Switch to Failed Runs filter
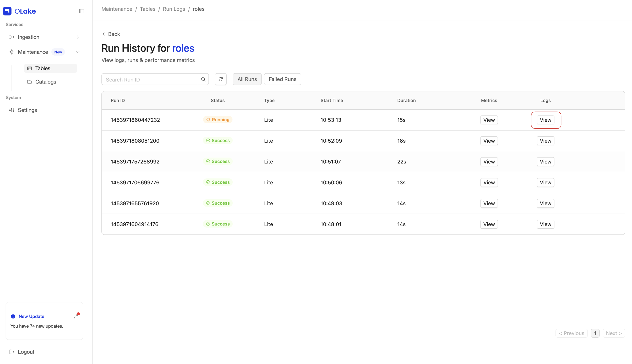 282,79
